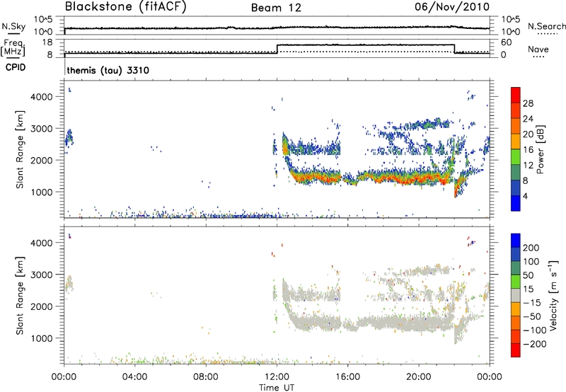The image size is (566, 392).
Task: Click the "200" velocity colorbar label
Action: pos(531,248)
